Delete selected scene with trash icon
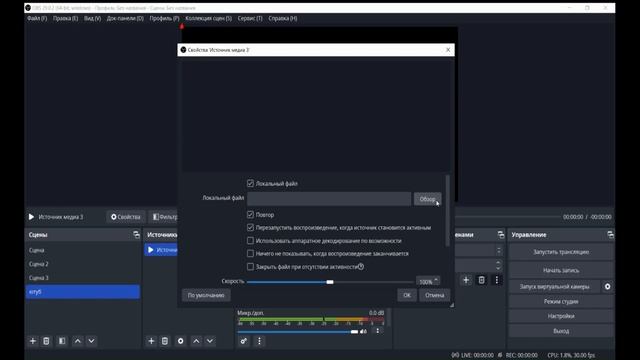Screen dimensions: 640x360 (47, 341)
